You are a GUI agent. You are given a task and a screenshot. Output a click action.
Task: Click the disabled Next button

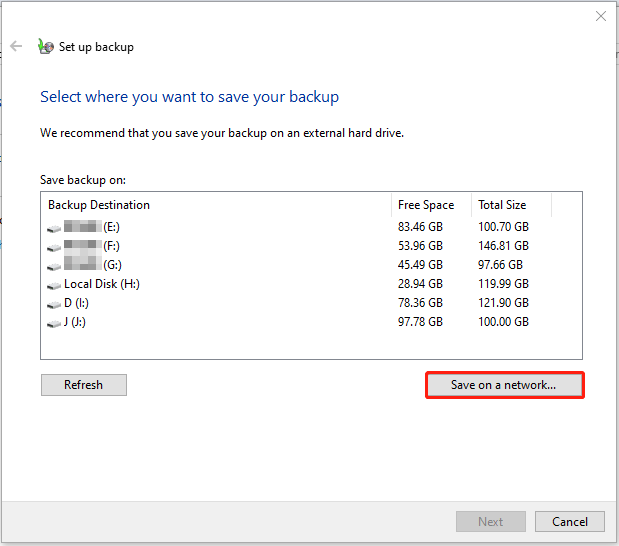491,522
